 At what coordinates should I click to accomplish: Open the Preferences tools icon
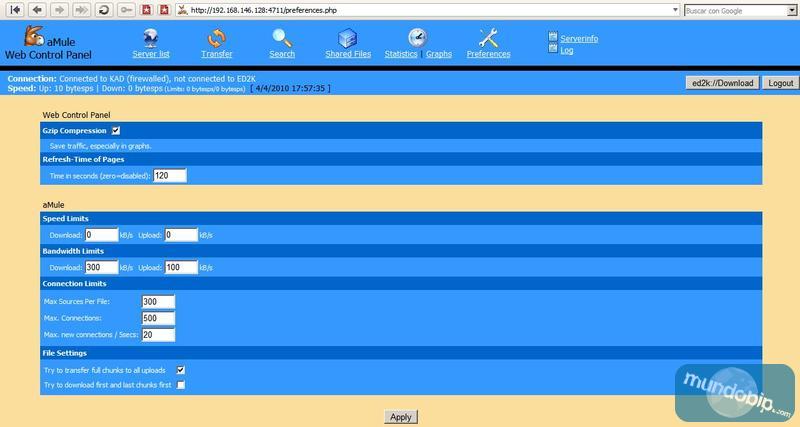pos(488,38)
